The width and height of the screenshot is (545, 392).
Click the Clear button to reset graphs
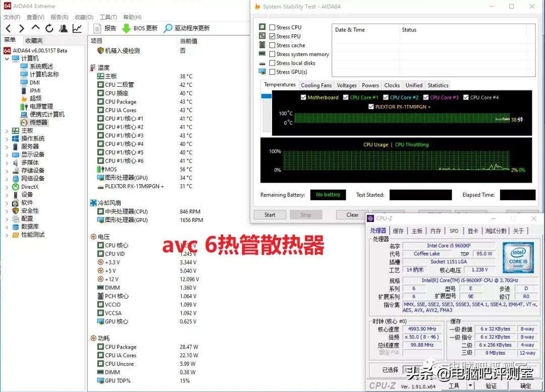click(351, 214)
